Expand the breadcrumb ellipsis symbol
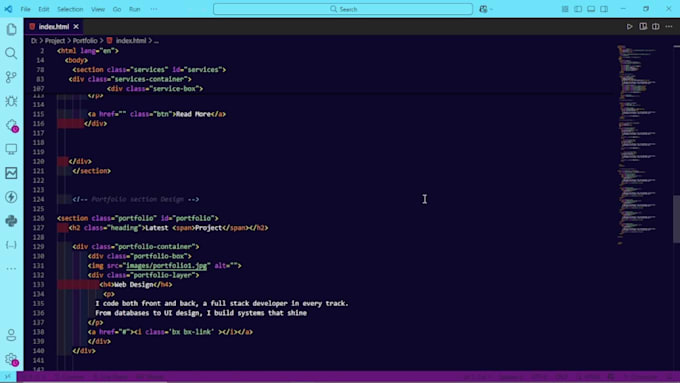680x383 pixels. coord(156,41)
